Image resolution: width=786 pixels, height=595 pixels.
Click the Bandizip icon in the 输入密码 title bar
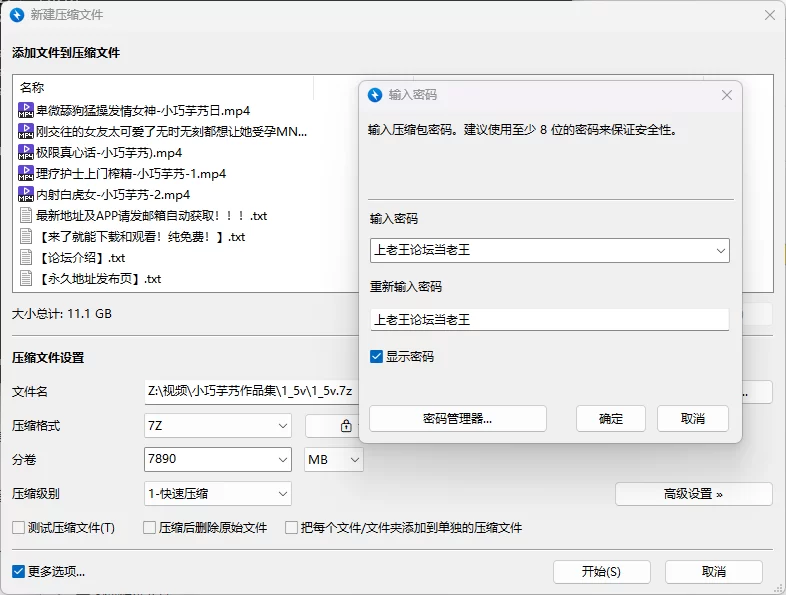pos(375,95)
